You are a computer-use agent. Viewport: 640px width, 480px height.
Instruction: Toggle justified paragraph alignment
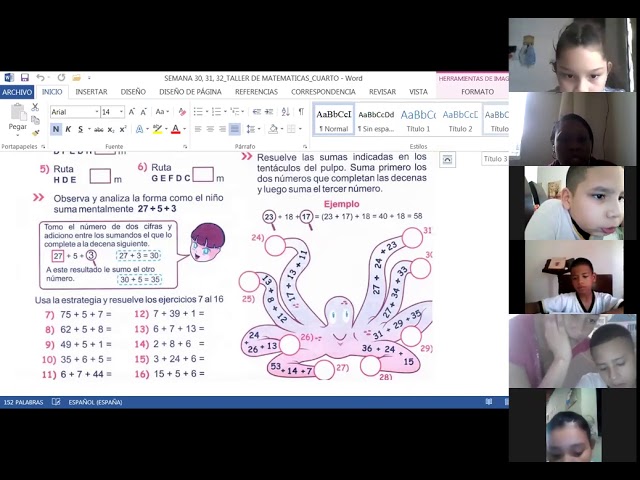(234, 129)
